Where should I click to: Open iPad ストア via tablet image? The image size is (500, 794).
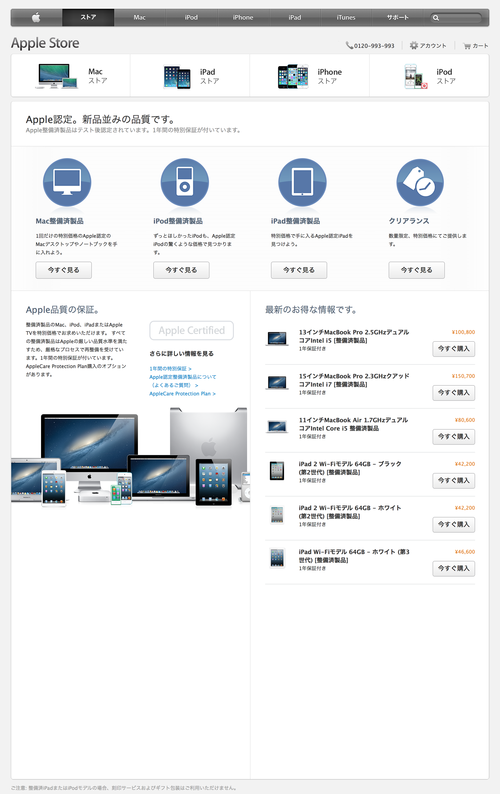[177, 77]
